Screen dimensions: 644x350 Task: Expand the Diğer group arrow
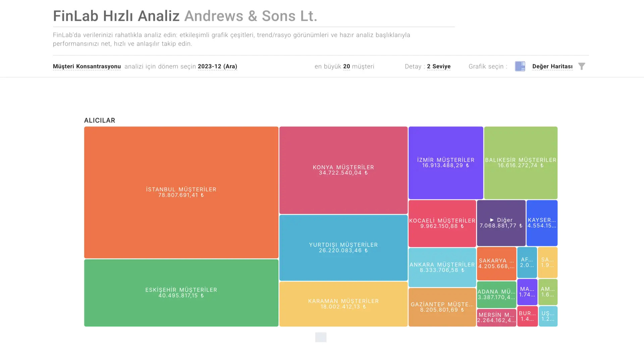click(492, 220)
